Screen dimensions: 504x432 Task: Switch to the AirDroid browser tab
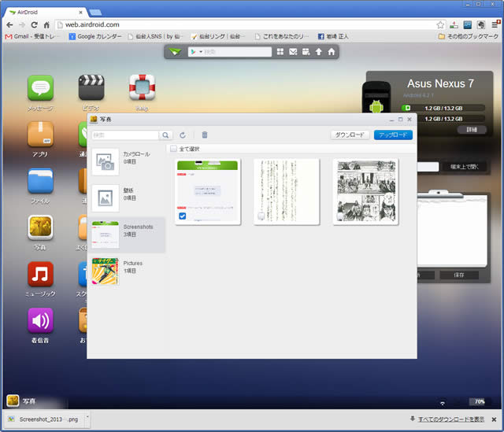click(46, 13)
